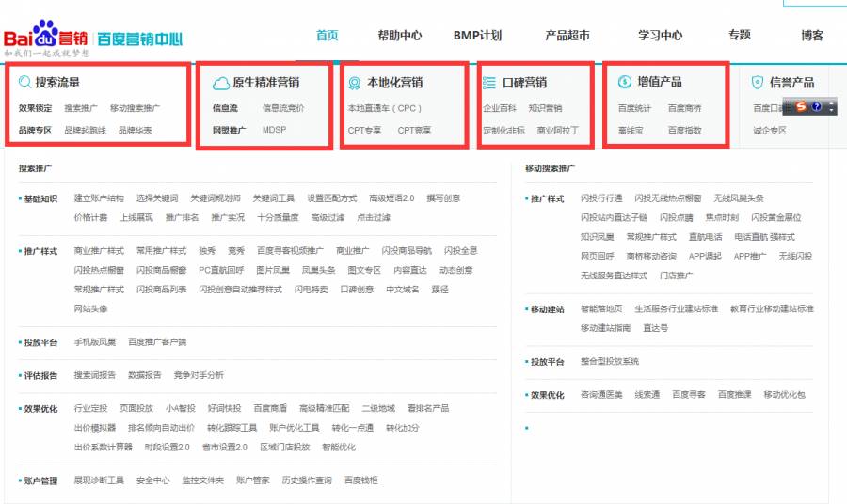Click the 竞争对手分析 link
The height and width of the screenshot is (504, 847).
click(199, 374)
